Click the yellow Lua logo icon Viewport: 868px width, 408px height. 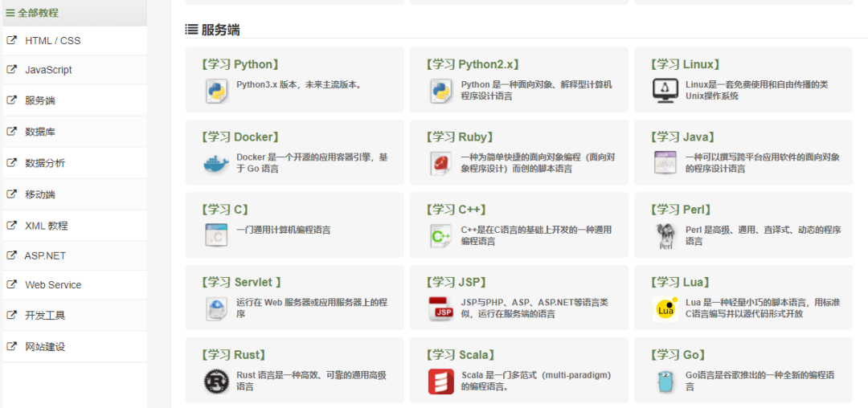(x=665, y=309)
